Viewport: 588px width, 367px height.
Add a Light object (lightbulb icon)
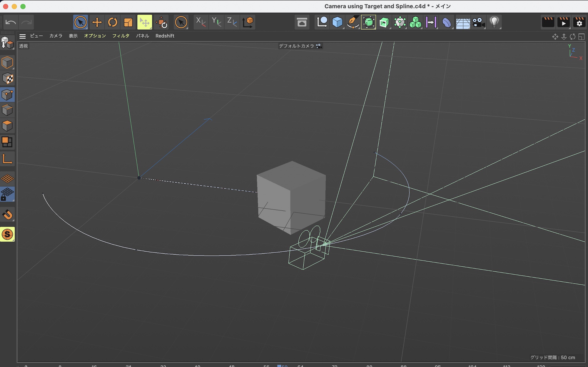pos(494,22)
